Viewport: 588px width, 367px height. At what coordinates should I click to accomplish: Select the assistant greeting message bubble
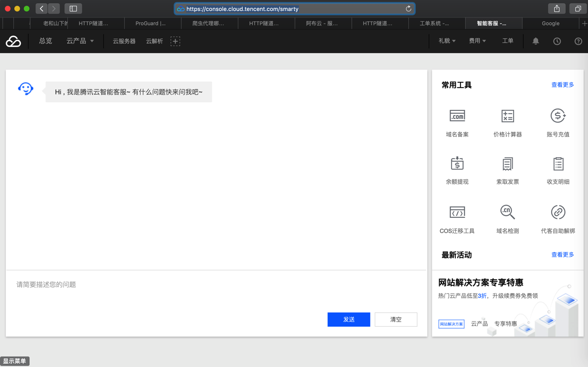click(x=128, y=92)
